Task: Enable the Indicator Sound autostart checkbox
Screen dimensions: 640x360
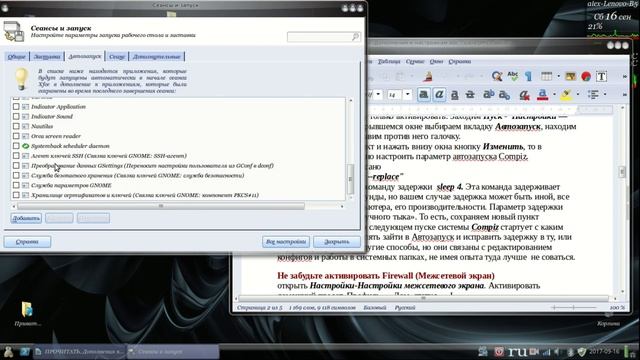Action: pyautogui.click(x=16, y=116)
